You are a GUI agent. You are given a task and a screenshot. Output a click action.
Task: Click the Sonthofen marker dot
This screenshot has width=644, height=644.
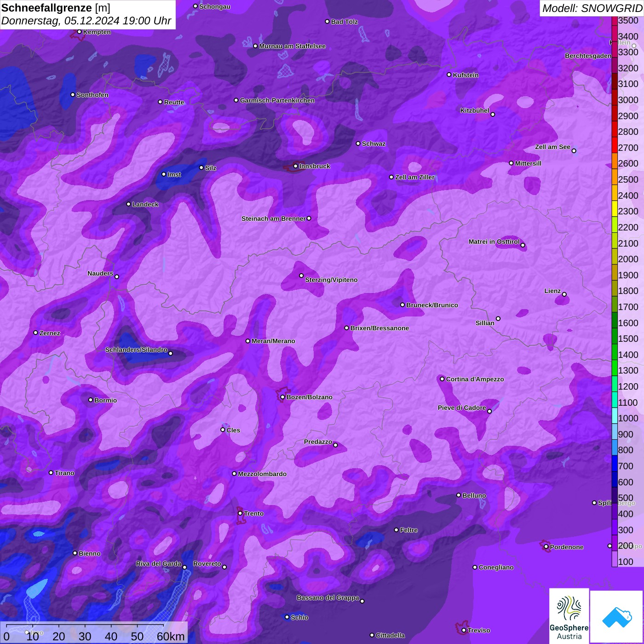click(73, 95)
